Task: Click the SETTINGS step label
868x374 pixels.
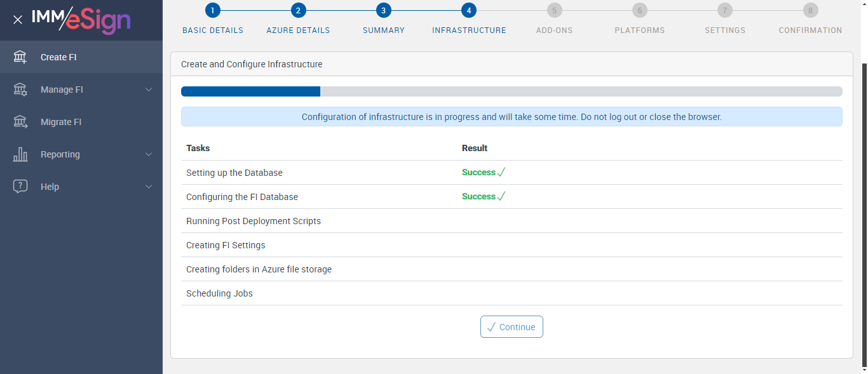Action: pyautogui.click(x=725, y=30)
